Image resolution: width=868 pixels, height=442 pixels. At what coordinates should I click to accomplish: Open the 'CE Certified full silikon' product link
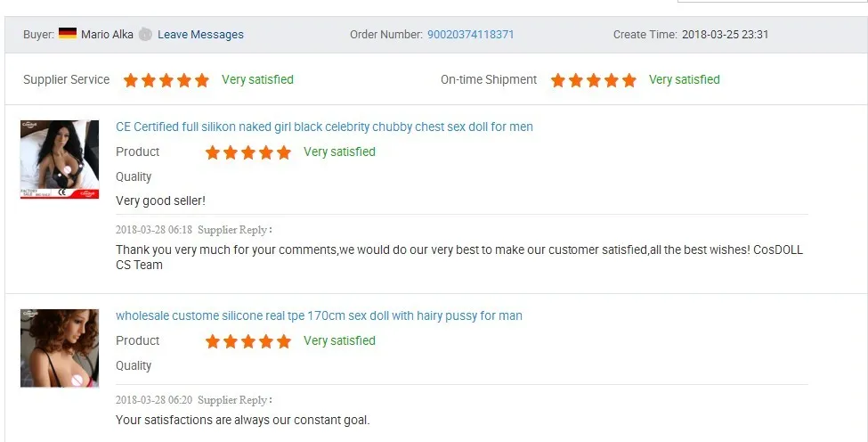(x=324, y=127)
